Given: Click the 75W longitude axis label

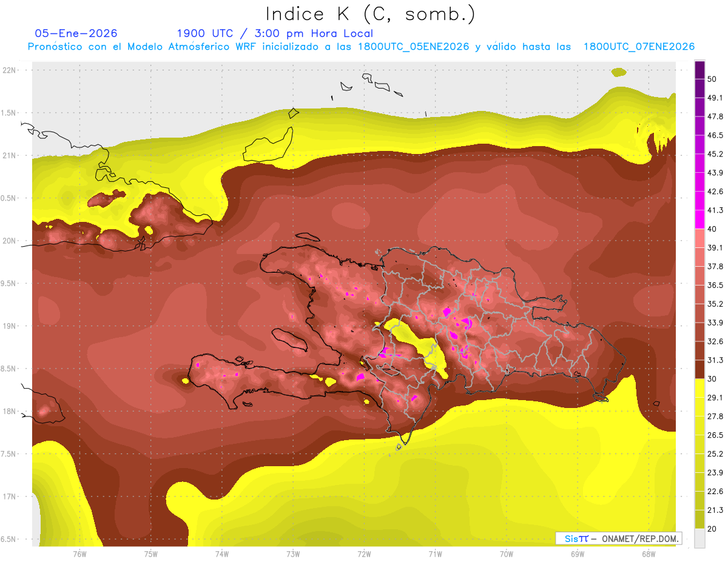Looking at the screenshot, I should tap(151, 554).
